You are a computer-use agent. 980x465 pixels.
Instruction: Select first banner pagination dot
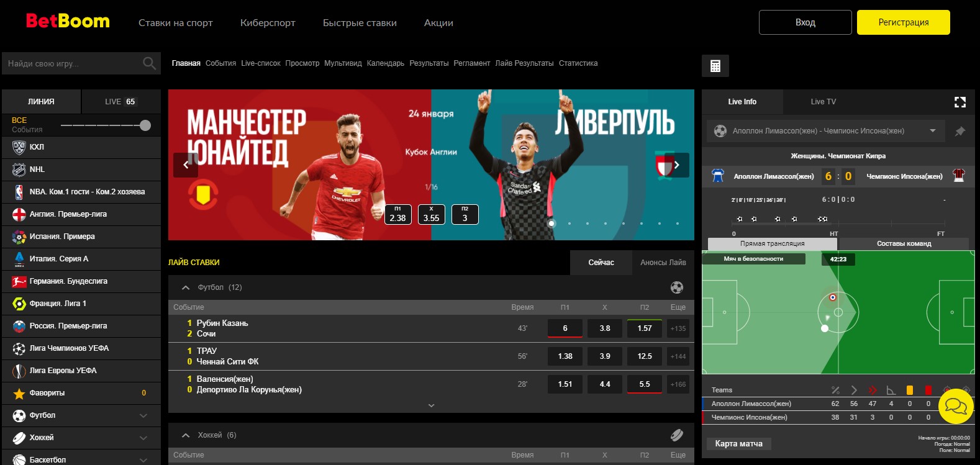click(551, 223)
